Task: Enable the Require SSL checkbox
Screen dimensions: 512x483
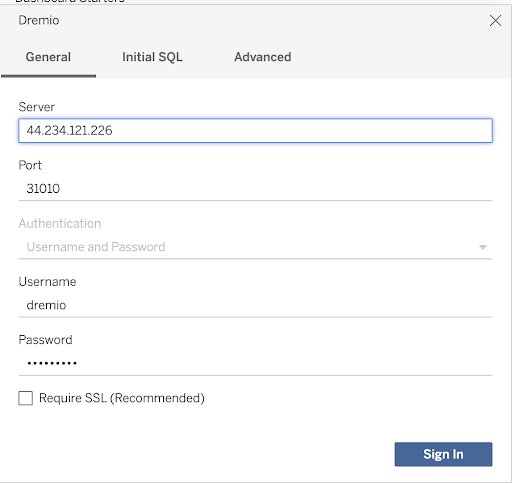Action: click(x=26, y=398)
